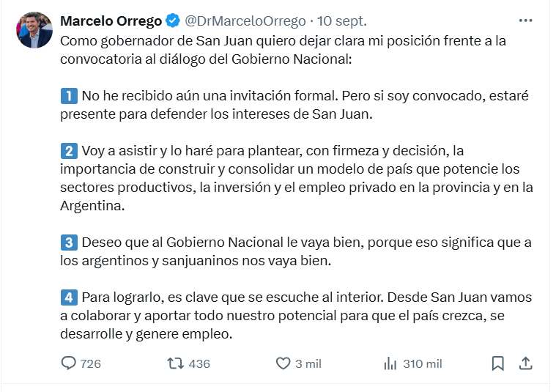This screenshot has height=392, width=556.
Task: Click the share upload icon
Action: [525, 363]
